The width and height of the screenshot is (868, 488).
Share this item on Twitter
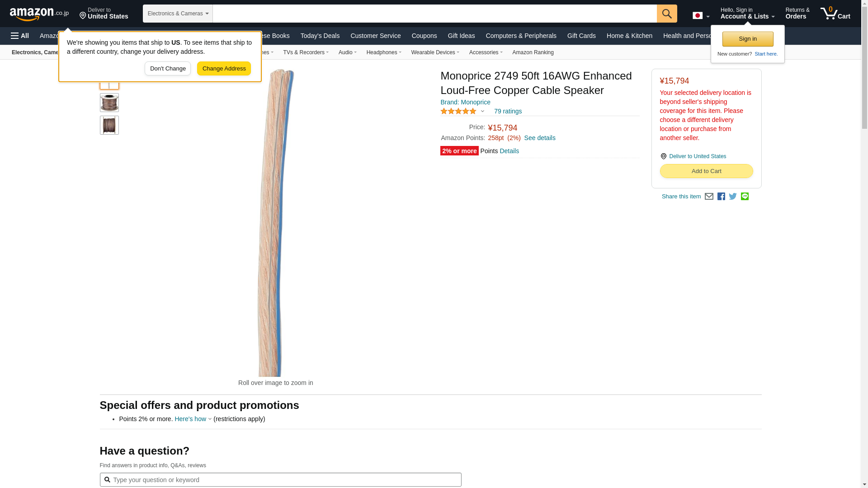733,197
